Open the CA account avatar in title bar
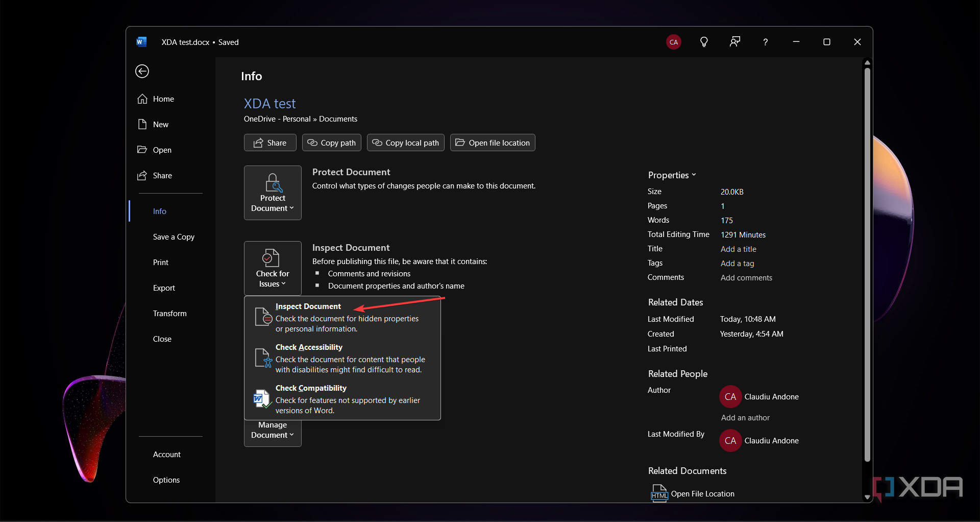The image size is (980, 522). point(674,42)
